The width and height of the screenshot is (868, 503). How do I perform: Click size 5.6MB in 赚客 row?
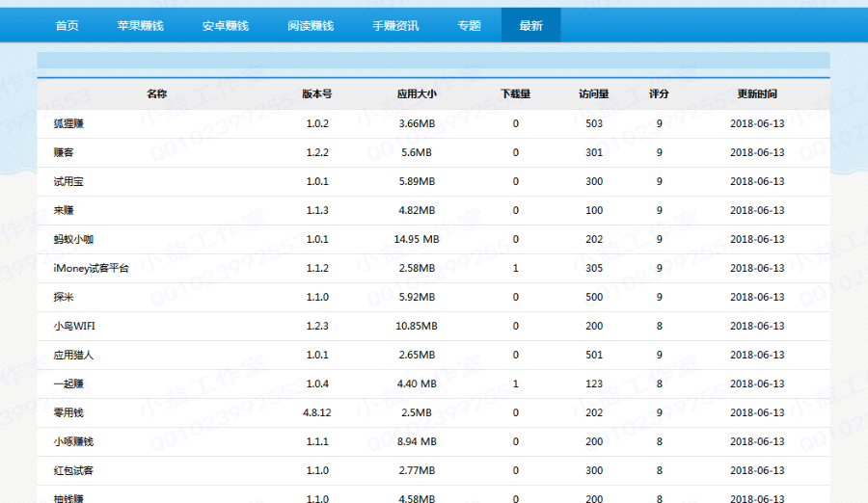pyautogui.click(x=417, y=152)
